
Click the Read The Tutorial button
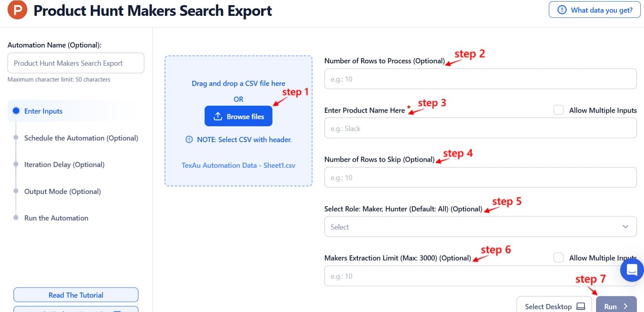(x=76, y=295)
